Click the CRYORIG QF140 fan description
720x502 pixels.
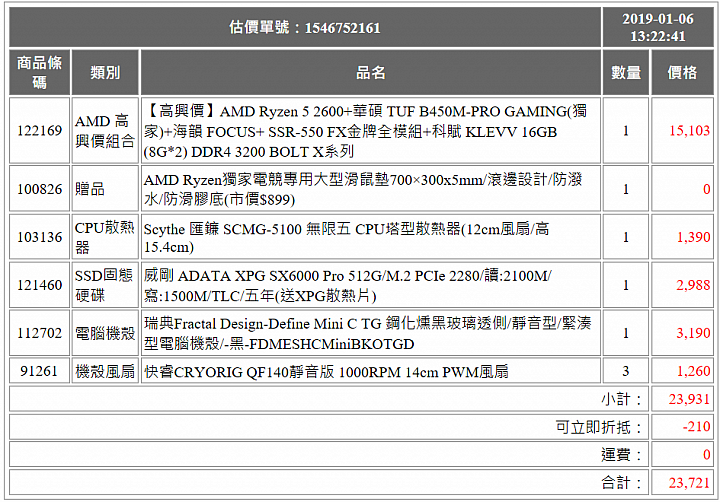pyautogui.click(x=371, y=371)
